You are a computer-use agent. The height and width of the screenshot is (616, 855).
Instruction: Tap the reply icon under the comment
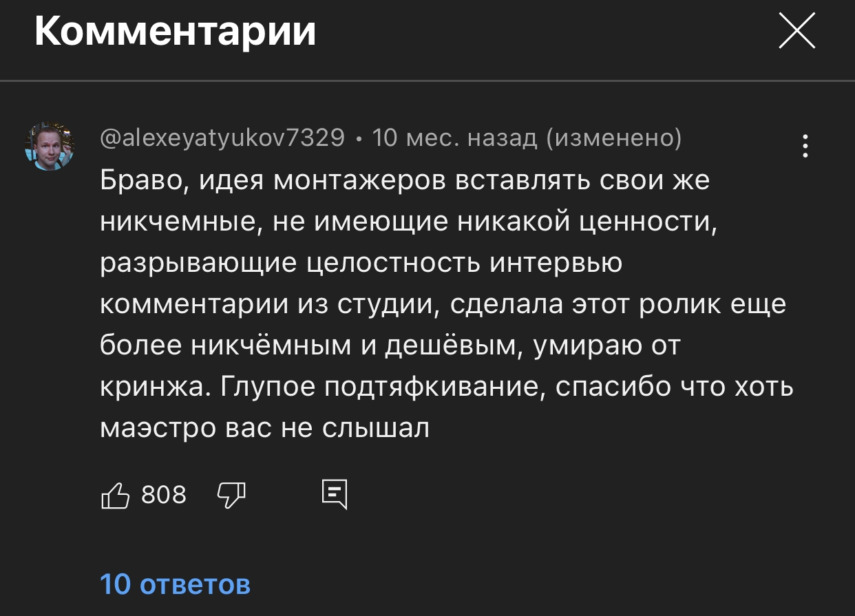[335, 495]
